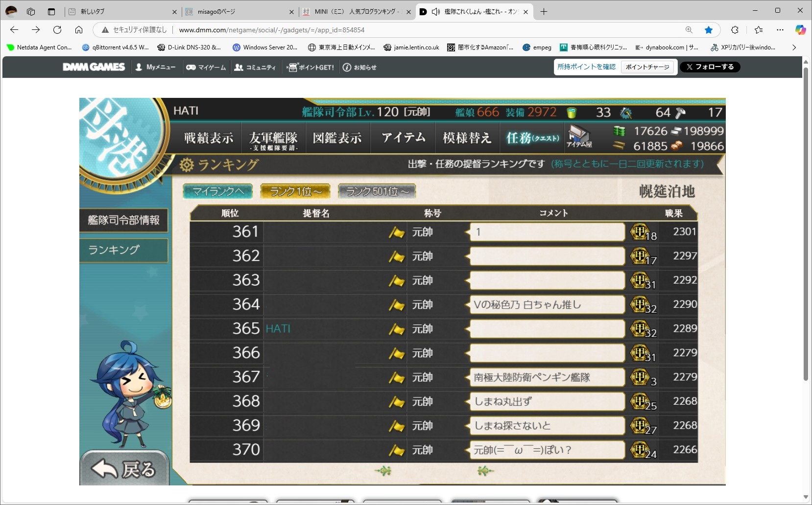Open マイゲーム in DMM header
812x505 pixels.
(206, 67)
